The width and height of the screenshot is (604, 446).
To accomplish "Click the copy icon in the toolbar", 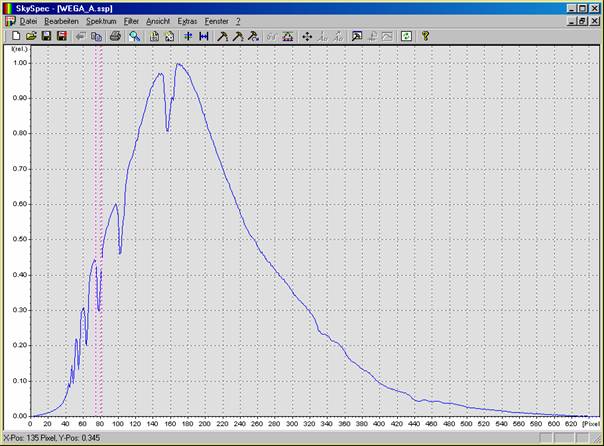I will (97, 36).
